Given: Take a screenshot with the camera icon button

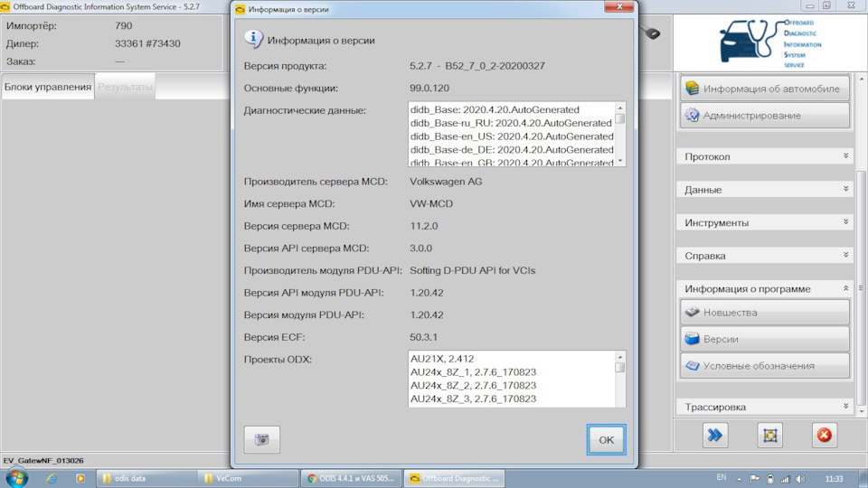Looking at the screenshot, I should tap(262, 440).
